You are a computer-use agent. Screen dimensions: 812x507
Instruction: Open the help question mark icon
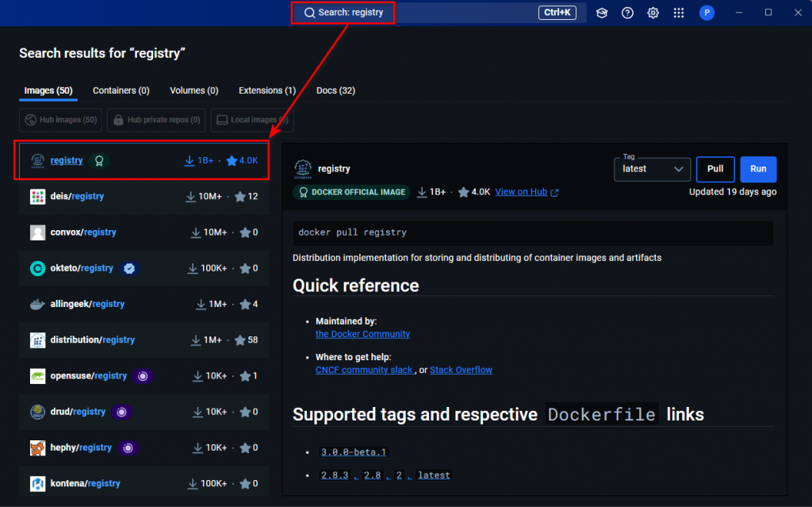(627, 13)
